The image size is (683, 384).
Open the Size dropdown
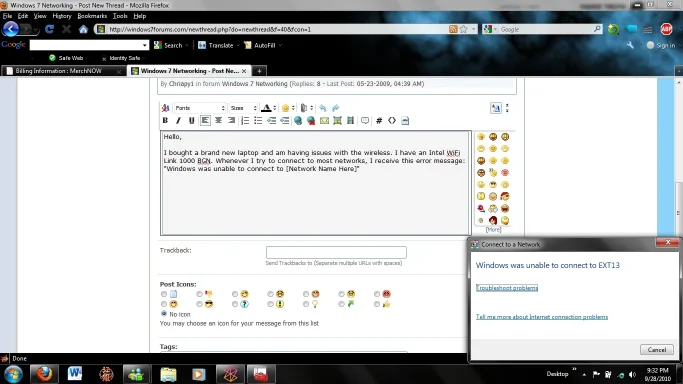click(243, 108)
